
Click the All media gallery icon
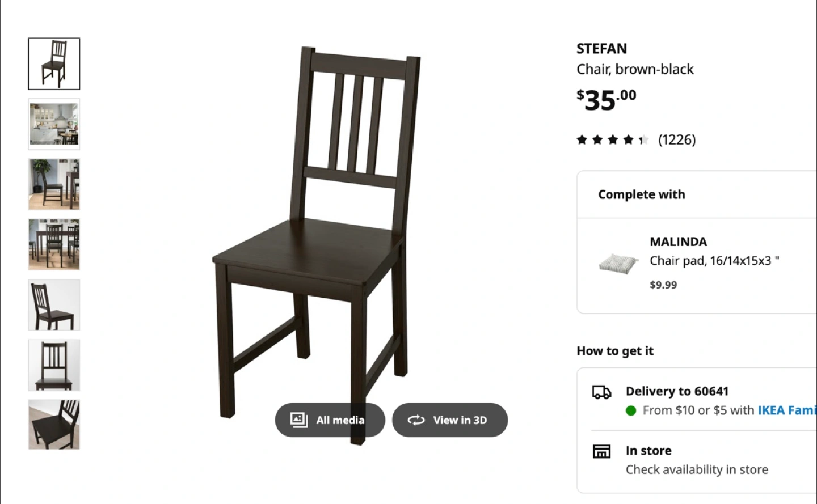coord(298,420)
